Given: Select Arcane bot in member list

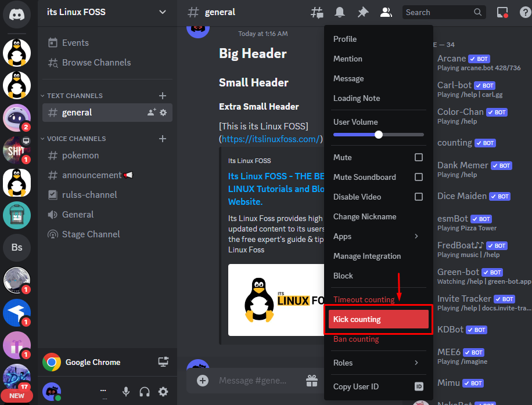Looking at the screenshot, I should [479, 63].
